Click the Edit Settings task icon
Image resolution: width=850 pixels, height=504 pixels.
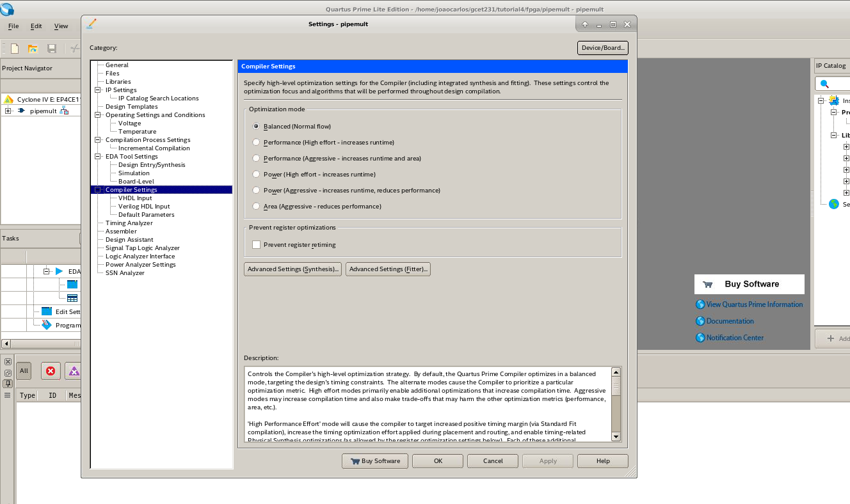46,311
